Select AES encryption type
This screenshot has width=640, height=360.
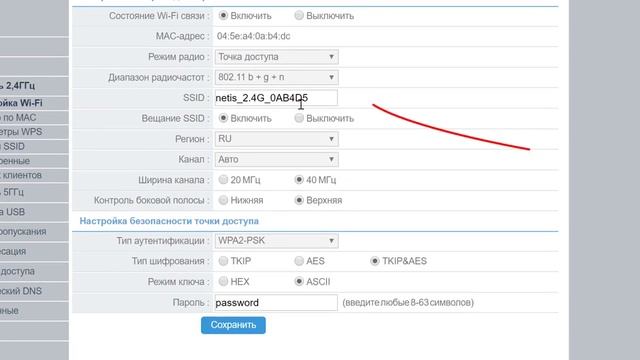[299, 261]
